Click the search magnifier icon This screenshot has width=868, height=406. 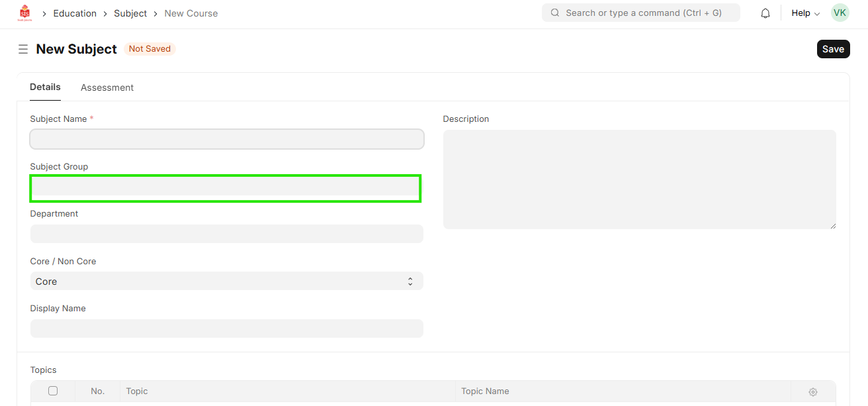554,13
